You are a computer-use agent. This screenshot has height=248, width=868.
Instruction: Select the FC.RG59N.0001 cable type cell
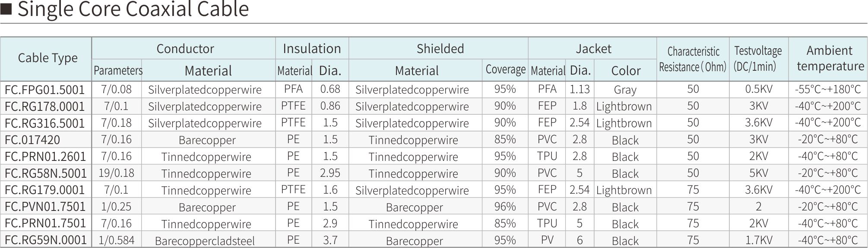pyautogui.click(x=46, y=240)
